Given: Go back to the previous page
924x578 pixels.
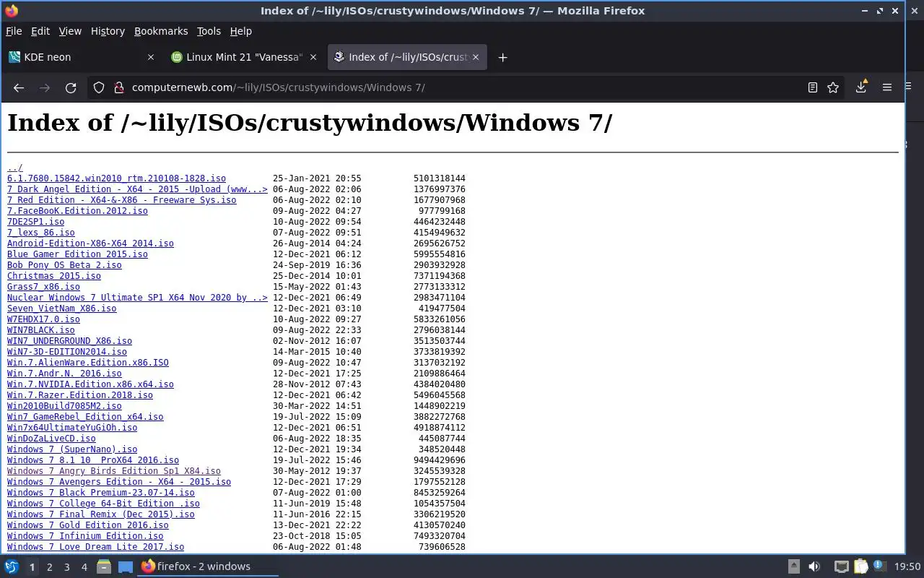Looking at the screenshot, I should (19, 87).
